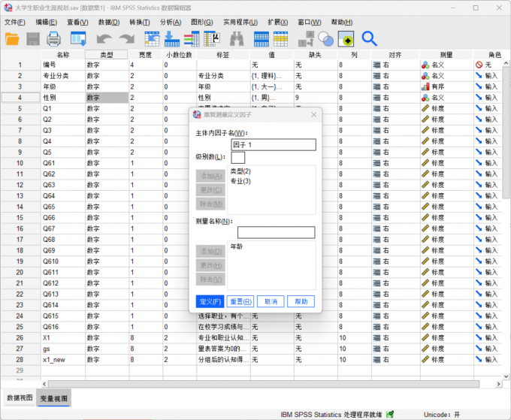Click the 取消 button to cancel
511x420 pixels.
coord(271,301)
